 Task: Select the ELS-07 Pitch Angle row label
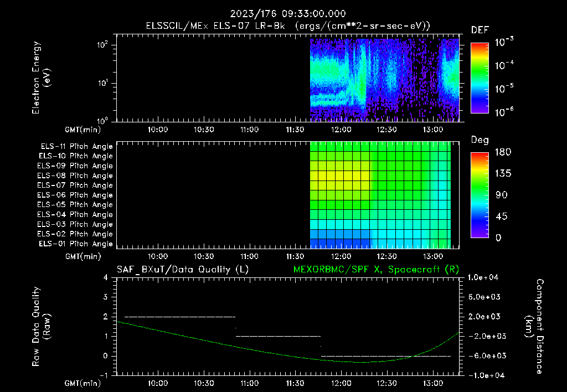pyautogui.click(x=75, y=185)
